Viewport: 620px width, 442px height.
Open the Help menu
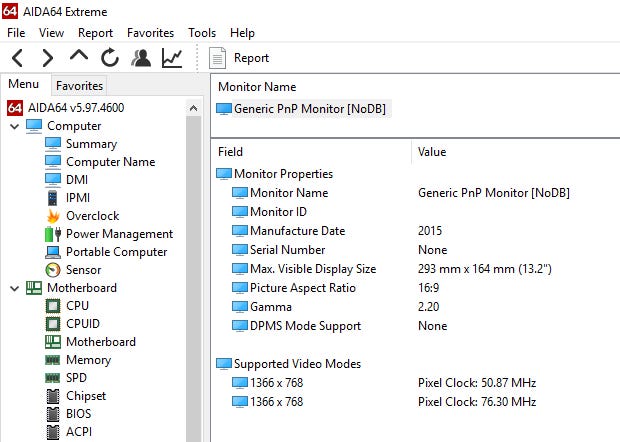click(x=242, y=33)
